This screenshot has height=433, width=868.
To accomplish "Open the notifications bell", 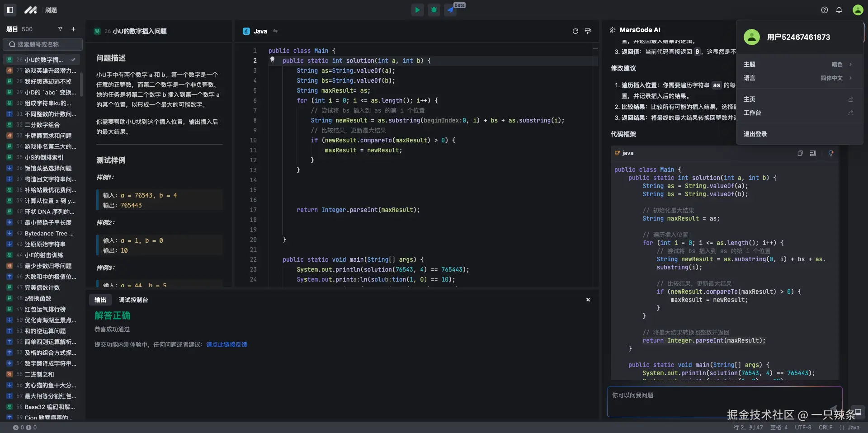I will tap(839, 10).
